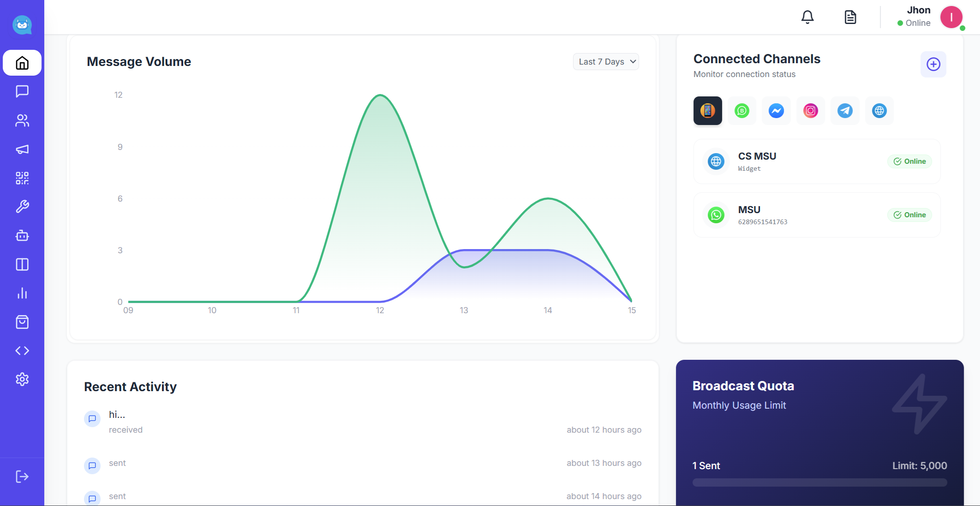Click the notifications bell icon
The width and height of the screenshot is (980, 506).
[807, 17]
